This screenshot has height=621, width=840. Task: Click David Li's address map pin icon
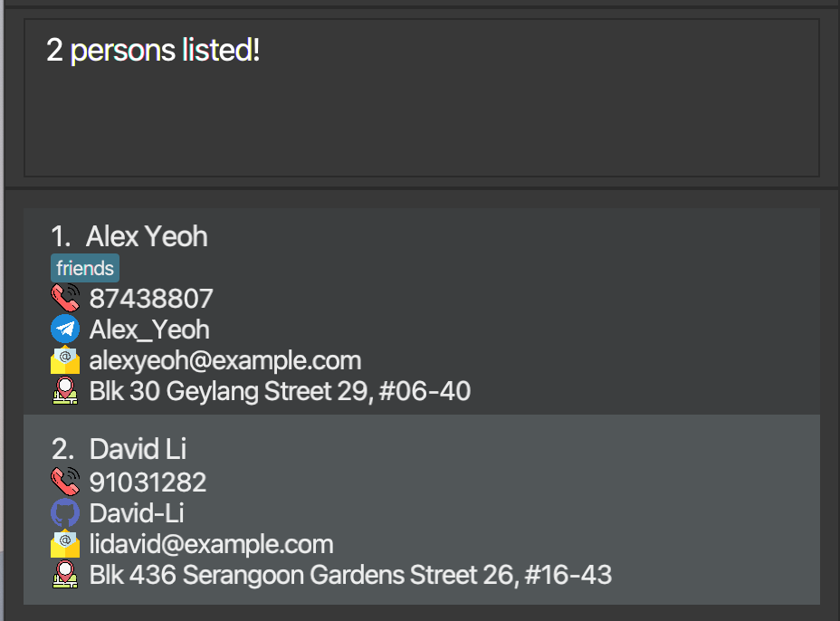point(65,575)
